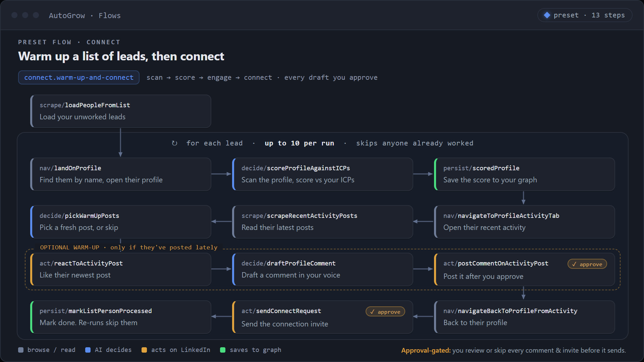Click the orange 'acts on LinkedIn' legend square
Screen dimensions: 644x362
pos(144,350)
